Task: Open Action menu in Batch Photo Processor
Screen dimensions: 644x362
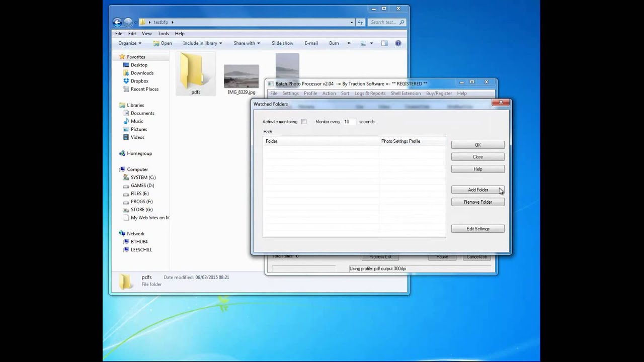Action: click(329, 94)
